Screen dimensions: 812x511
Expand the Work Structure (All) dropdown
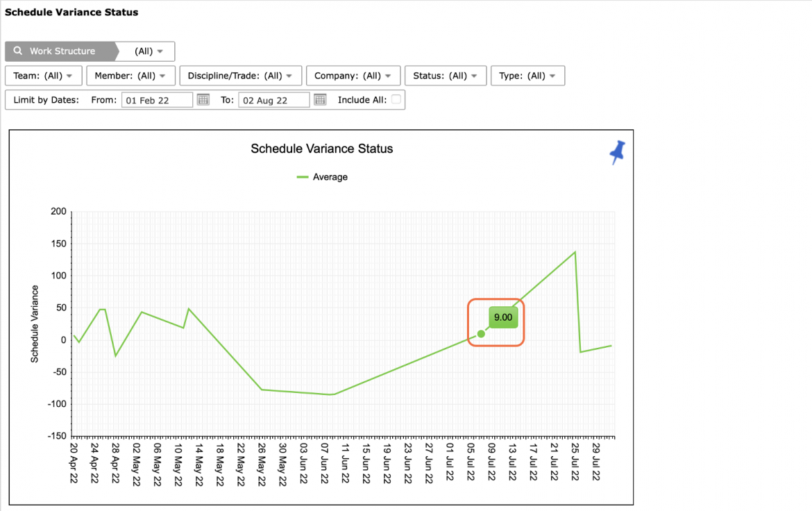pos(149,51)
